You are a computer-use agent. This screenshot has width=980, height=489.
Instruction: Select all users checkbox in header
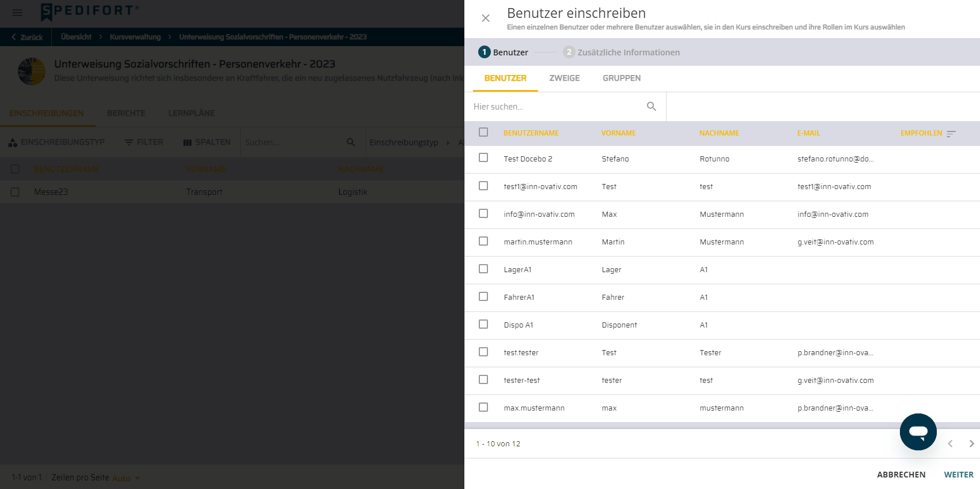tap(483, 132)
